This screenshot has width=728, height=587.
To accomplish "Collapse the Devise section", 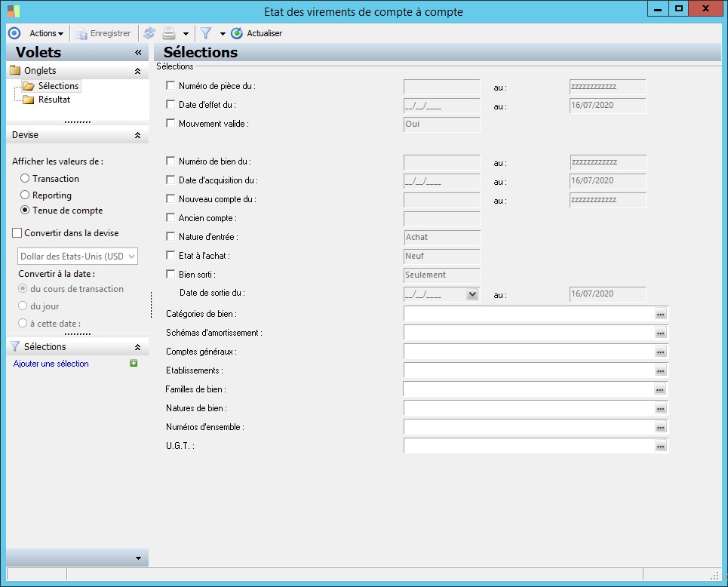I will tap(137, 135).
